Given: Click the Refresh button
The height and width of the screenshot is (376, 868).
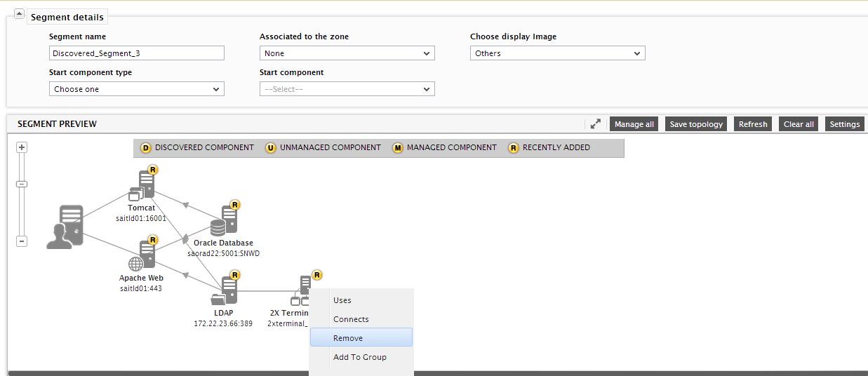Looking at the screenshot, I should click(x=753, y=124).
